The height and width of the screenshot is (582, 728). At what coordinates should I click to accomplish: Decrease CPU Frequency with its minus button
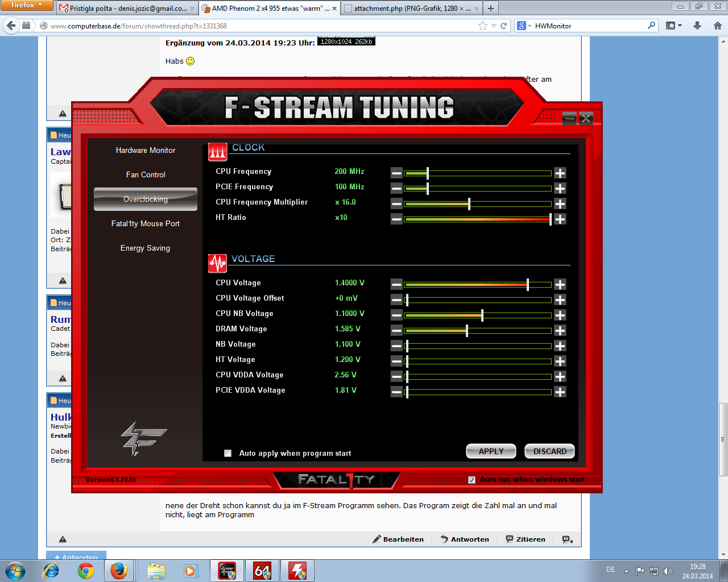click(396, 173)
